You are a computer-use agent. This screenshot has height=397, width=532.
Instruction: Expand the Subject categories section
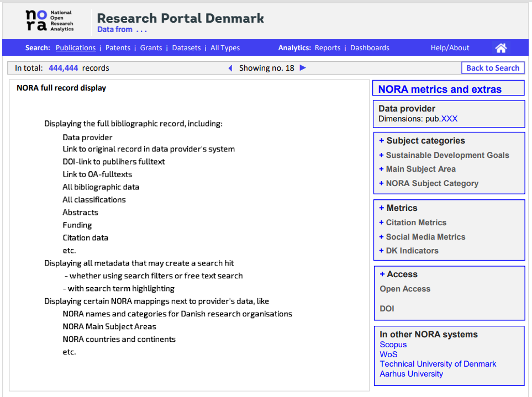pyautogui.click(x=382, y=141)
